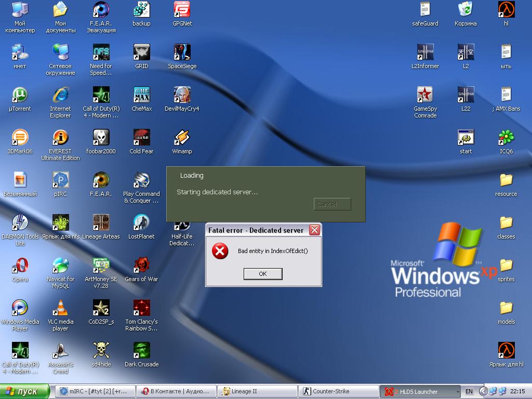Switch to HLDS Launcher taskbar item

pos(419,391)
